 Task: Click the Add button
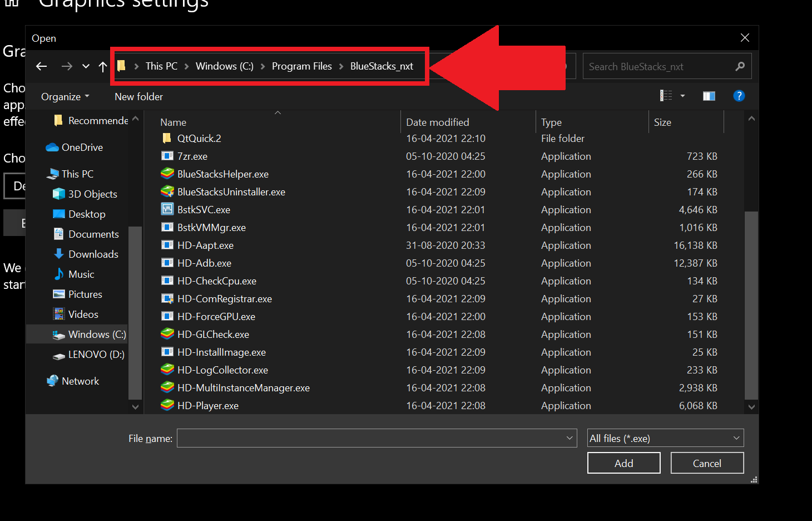(x=624, y=463)
